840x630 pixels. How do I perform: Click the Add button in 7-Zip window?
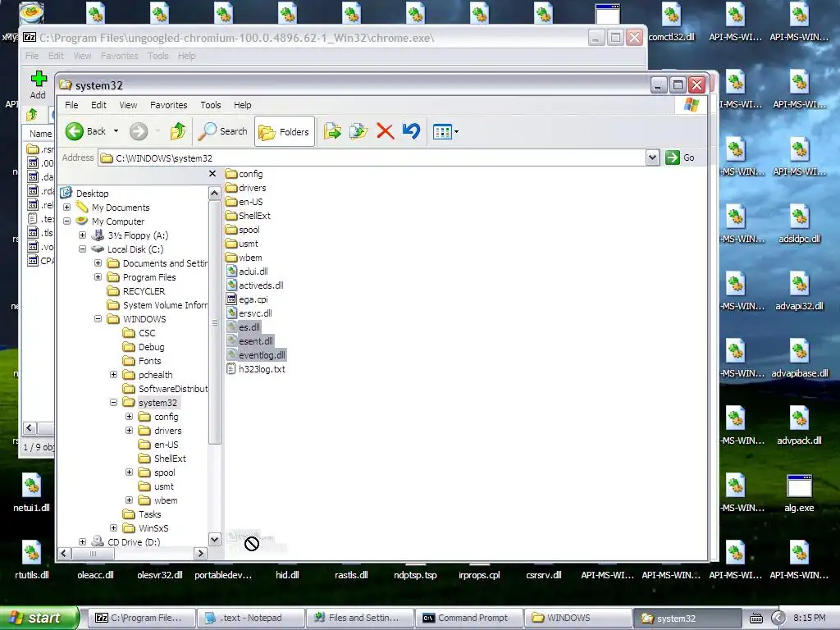pyautogui.click(x=38, y=85)
